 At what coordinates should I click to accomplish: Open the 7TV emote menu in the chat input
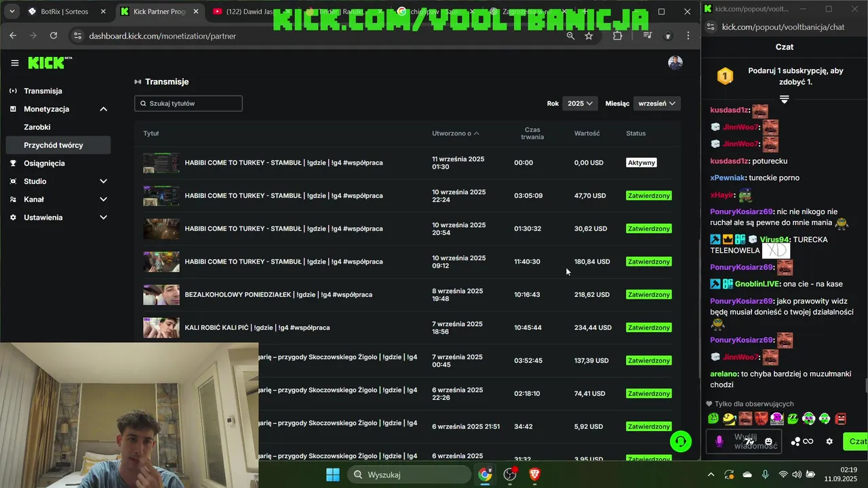pyautogui.click(x=749, y=441)
